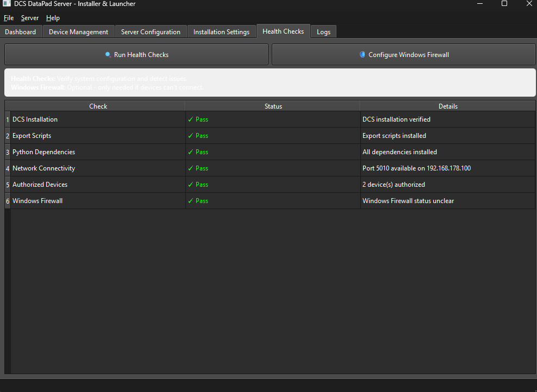Click the green checkmark in Windows Firewall row

191,201
